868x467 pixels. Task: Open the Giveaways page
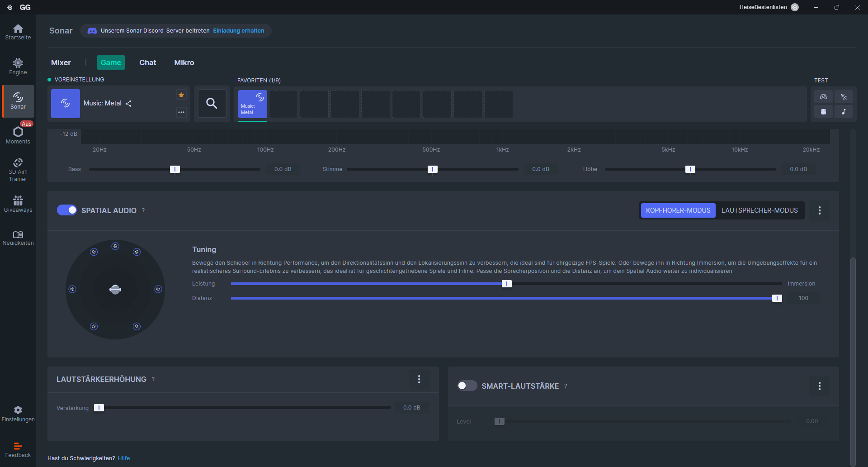pyautogui.click(x=18, y=204)
